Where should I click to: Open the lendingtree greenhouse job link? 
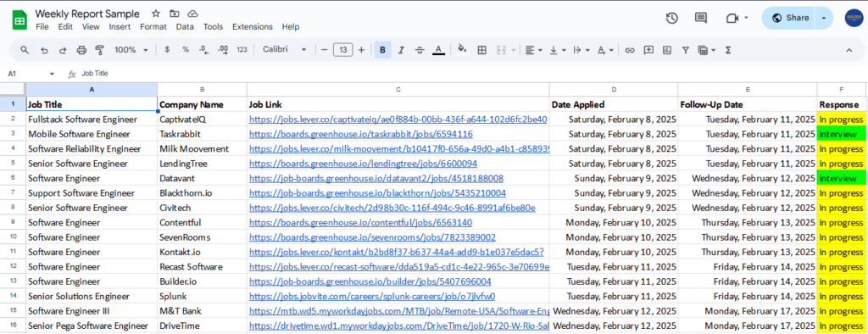point(363,164)
